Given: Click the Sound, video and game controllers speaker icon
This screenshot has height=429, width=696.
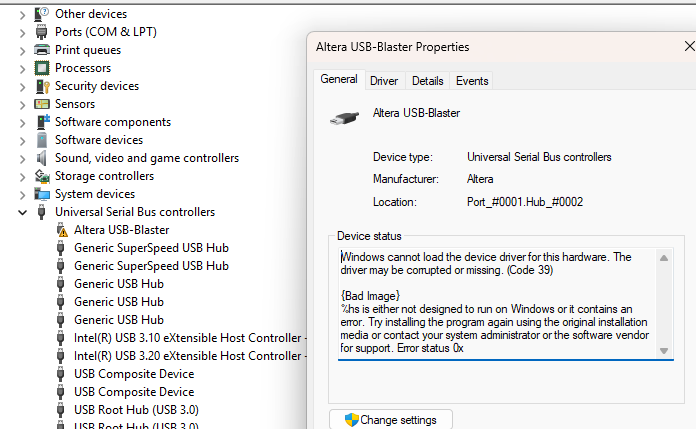Looking at the screenshot, I should pos(42,158).
